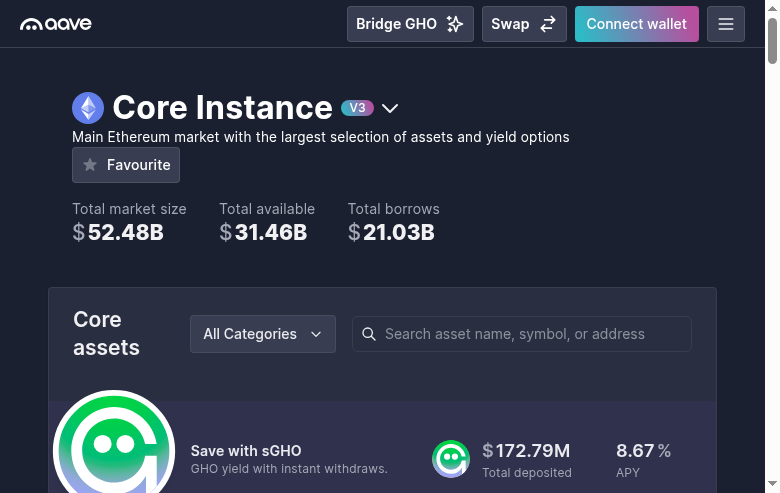This screenshot has width=780, height=493.
Task: Click the star icon in Favourite
Action: pyautogui.click(x=90, y=165)
